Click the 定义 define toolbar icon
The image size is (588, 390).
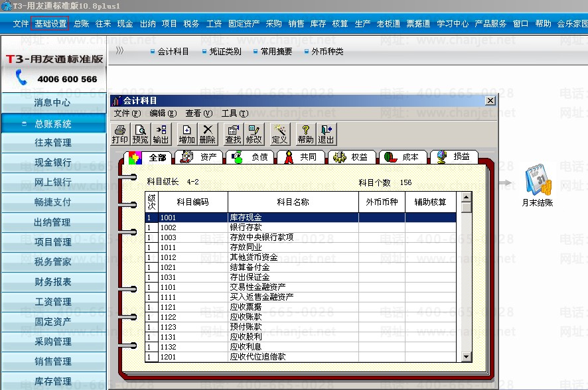point(279,134)
